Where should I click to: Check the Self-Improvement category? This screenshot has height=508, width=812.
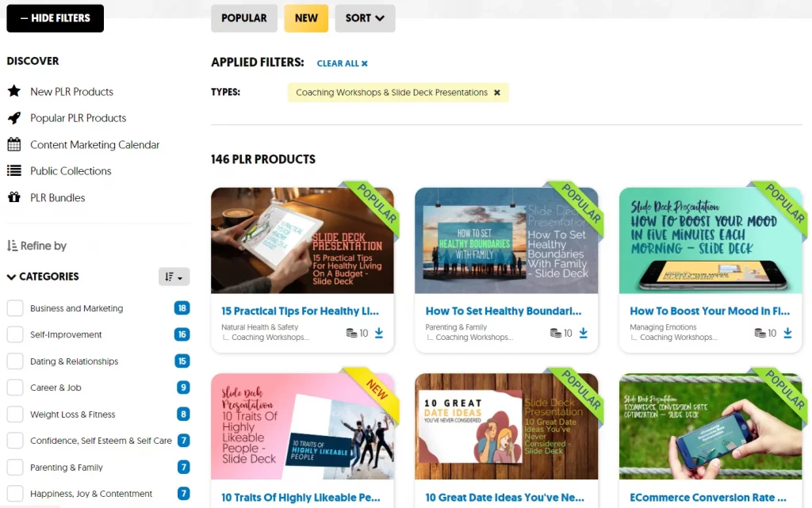pos(15,334)
